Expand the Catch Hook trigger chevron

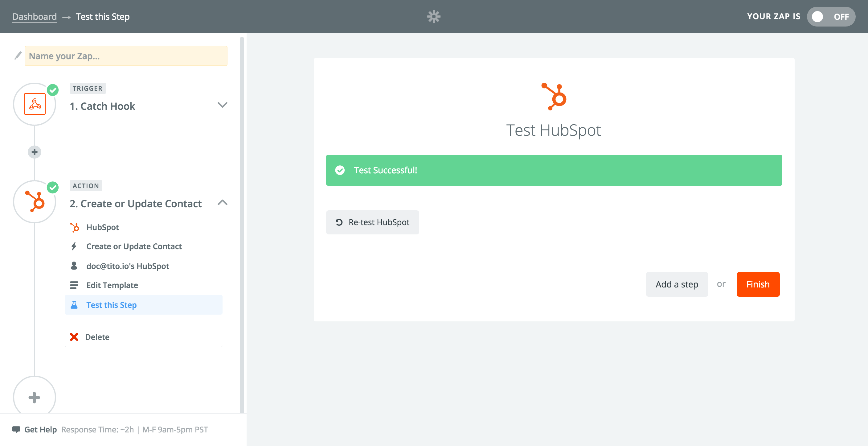222,105
